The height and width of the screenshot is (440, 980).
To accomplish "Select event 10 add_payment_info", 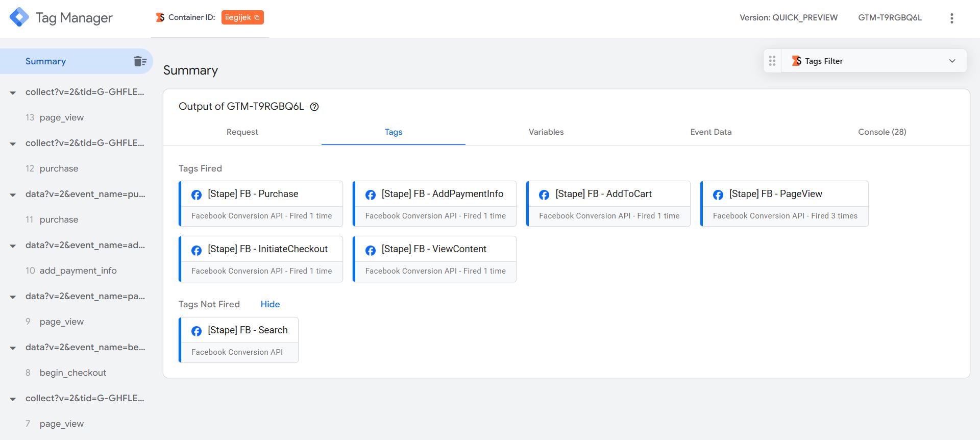I will (x=71, y=271).
